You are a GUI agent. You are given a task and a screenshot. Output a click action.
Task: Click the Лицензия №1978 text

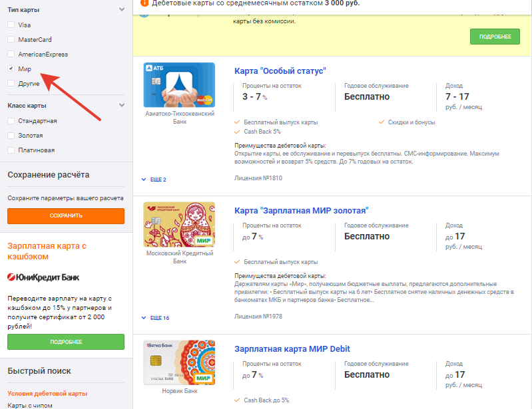(x=258, y=317)
